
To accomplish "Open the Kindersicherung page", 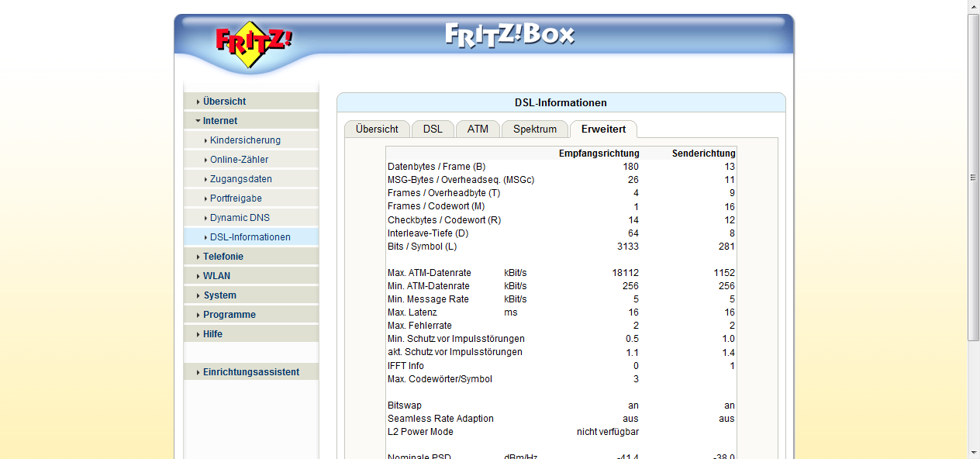I will pyautogui.click(x=245, y=140).
